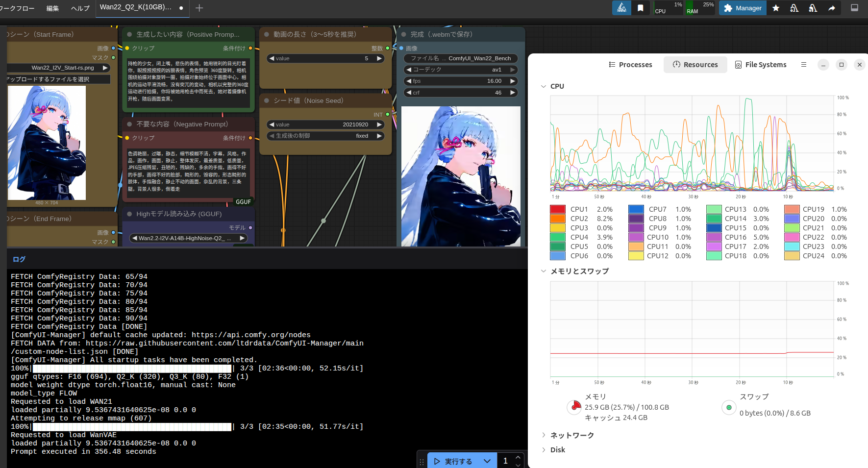Click the ComfyUI-Crystools pyramid icon button
The height and width of the screenshot is (468, 868).
[x=621, y=8]
